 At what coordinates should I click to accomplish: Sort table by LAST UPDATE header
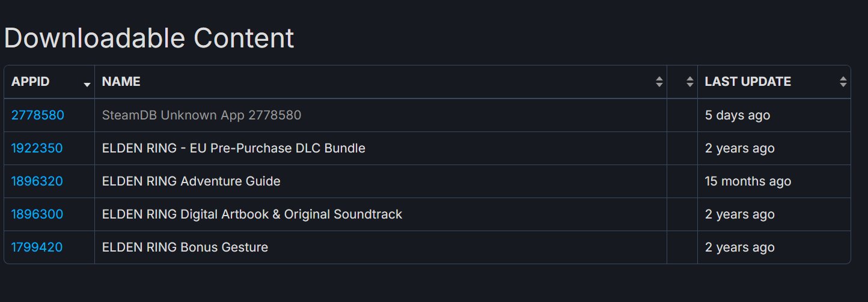[x=747, y=82]
